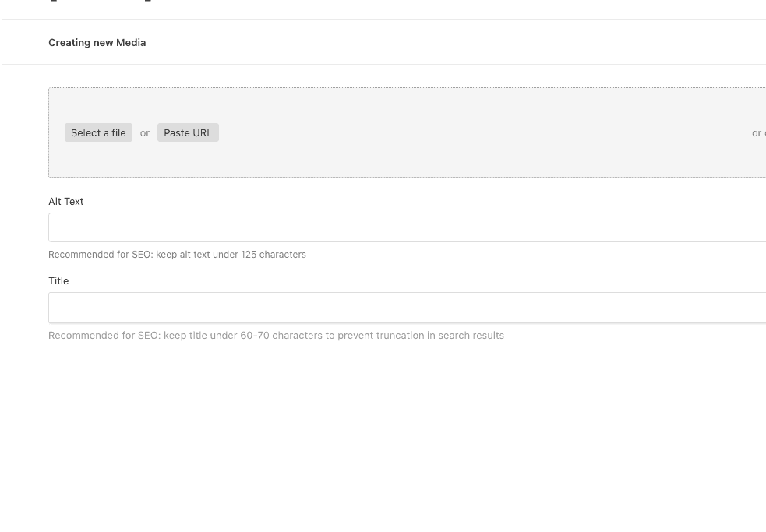The height and width of the screenshot is (532, 766).
Task: Click the cropped "or" text at drop zone's right edge
Action: (x=757, y=133)
